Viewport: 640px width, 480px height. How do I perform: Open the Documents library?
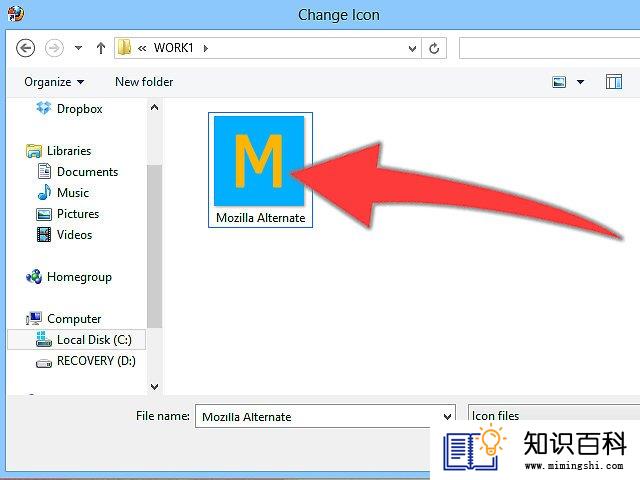coord(87,171)
